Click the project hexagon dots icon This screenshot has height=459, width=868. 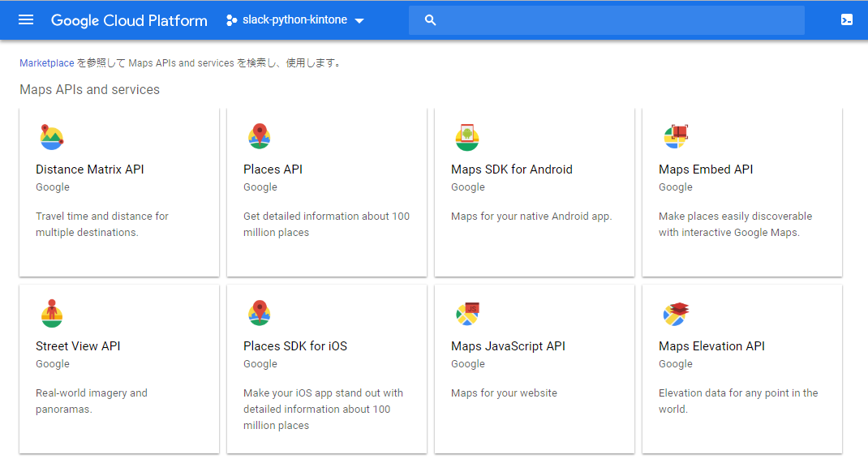pos(231,20)
